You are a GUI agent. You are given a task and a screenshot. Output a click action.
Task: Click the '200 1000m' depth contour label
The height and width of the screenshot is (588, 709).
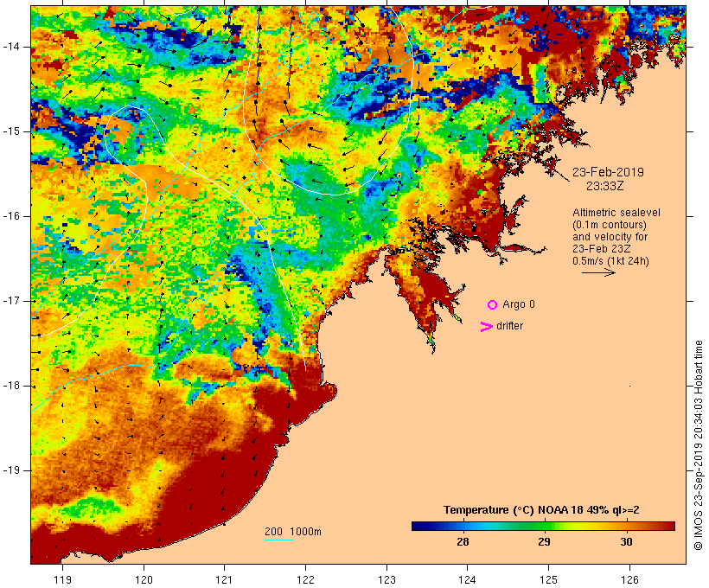[x=293, y=532]
